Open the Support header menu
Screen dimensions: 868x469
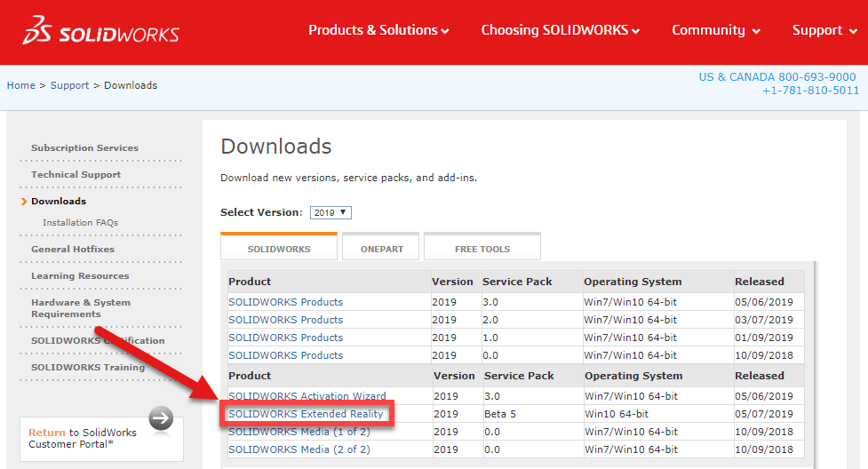[824, 30]
